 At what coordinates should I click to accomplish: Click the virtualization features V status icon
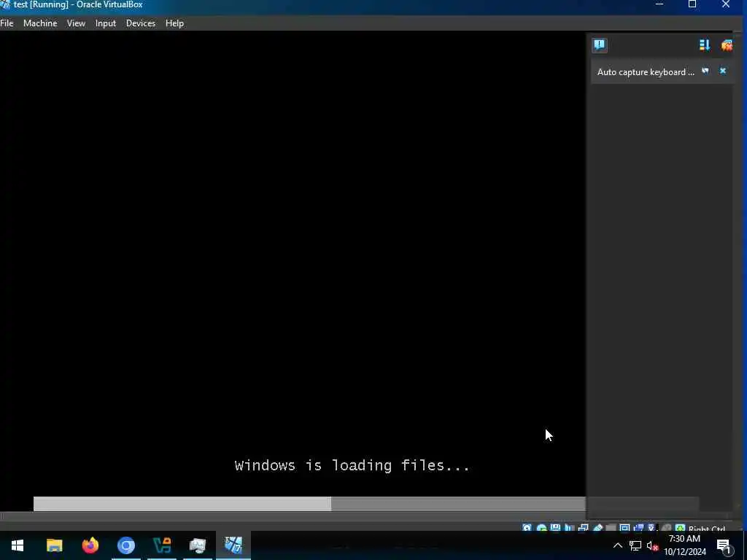pos(651,528)
